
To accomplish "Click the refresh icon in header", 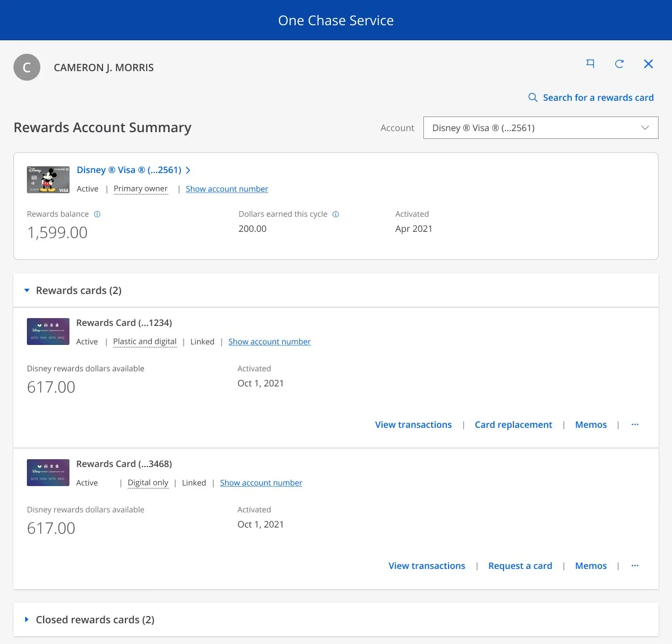I will pos(619,64).
